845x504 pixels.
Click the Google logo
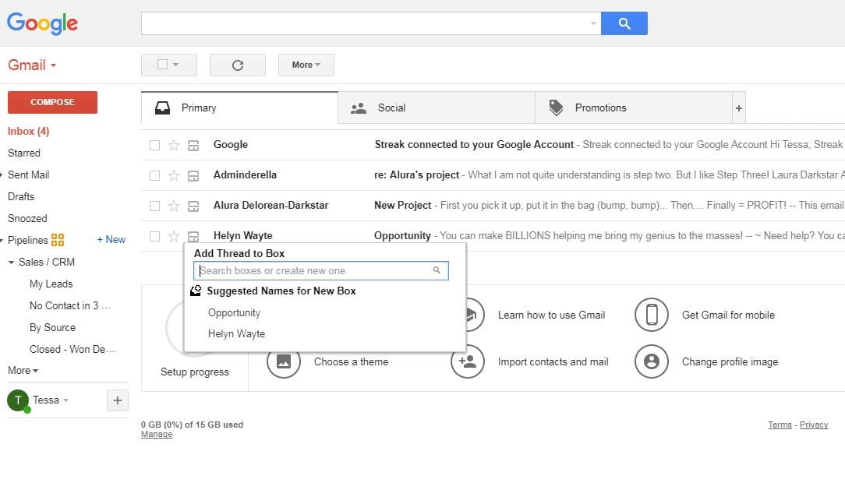42,23
